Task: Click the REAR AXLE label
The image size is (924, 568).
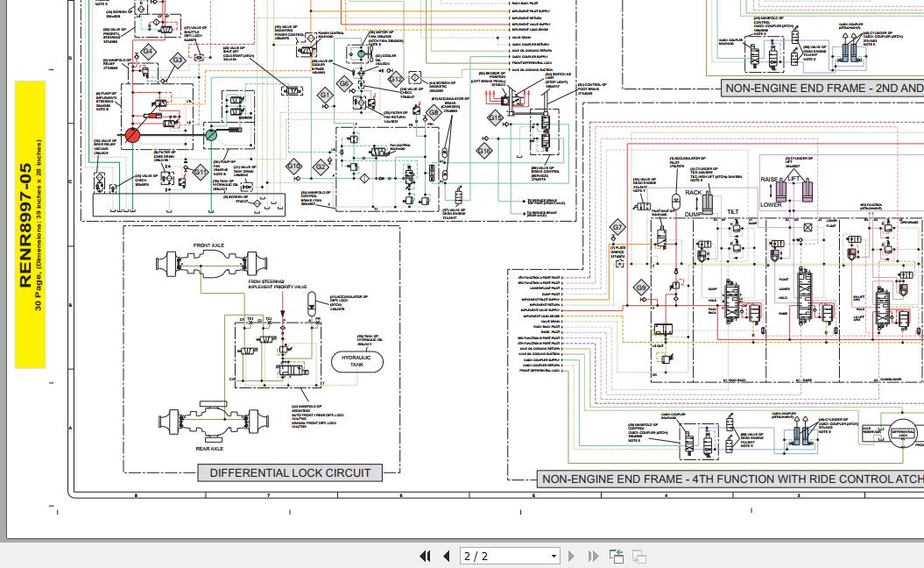Action: pyautogui.click(x=209, y=448)
